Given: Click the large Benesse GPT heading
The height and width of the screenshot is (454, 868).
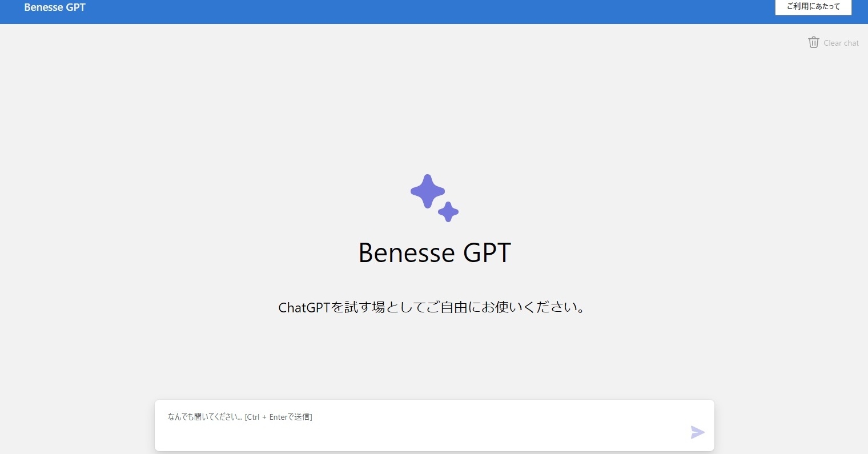Looking at the screenshot, I should tap(435, 252).
